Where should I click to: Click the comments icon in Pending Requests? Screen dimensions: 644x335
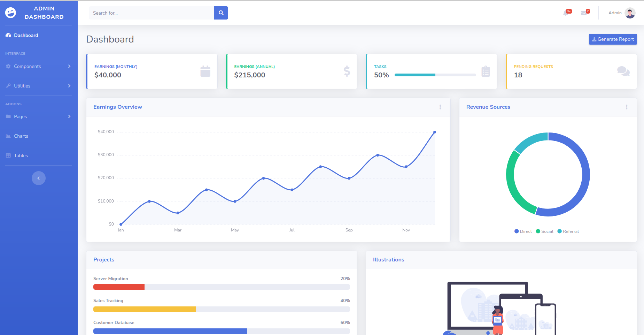tap(623, 71)
